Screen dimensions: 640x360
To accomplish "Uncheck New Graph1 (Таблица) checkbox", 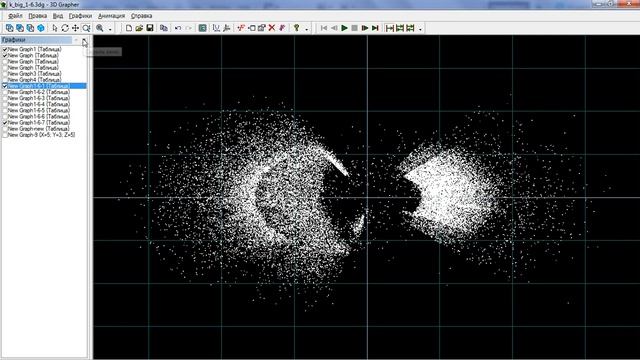I will (x=5, y=49).
